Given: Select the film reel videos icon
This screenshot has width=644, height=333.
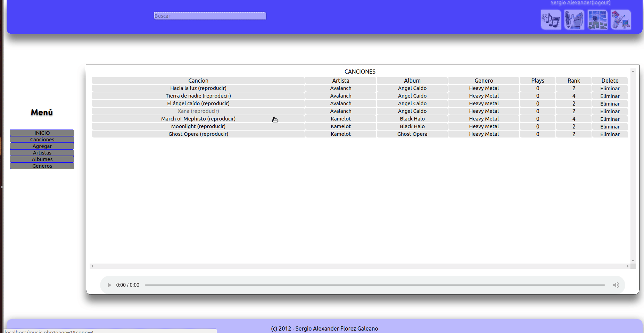Looking at the screenshot, I should pos(574,19).
